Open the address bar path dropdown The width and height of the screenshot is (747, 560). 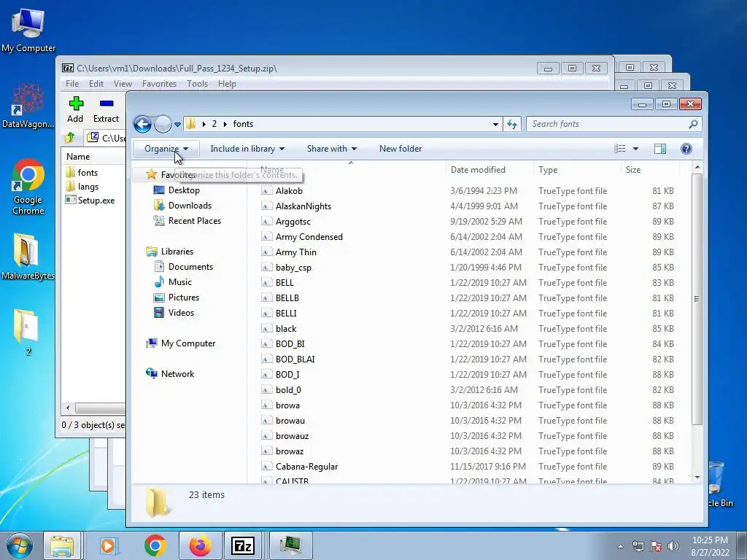point(495,124)
